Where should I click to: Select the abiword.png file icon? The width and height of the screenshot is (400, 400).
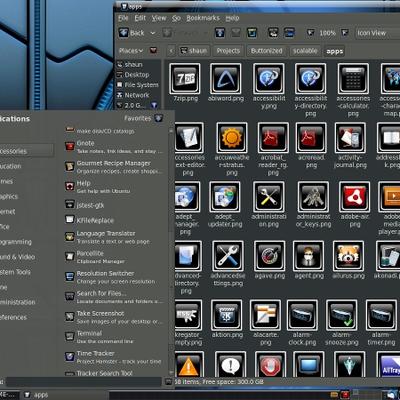(x=226, y=79)
